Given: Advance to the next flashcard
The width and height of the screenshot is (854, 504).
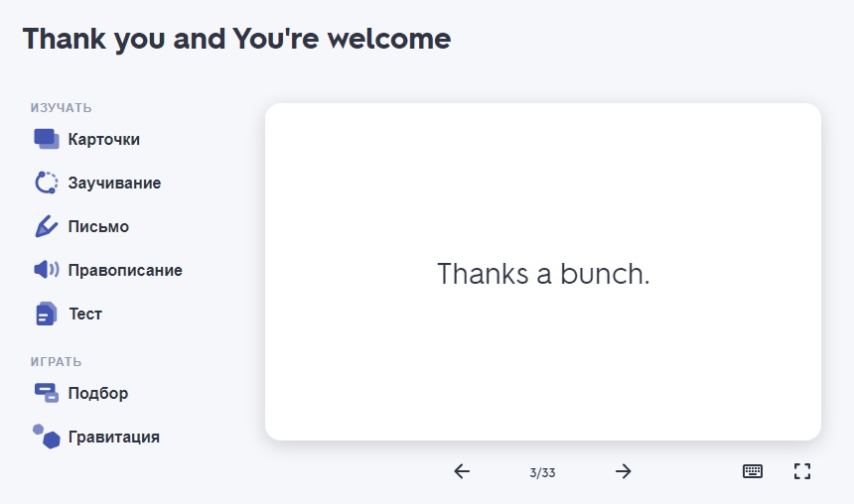Looking at the screenshot, I should [x=624, y=471].
